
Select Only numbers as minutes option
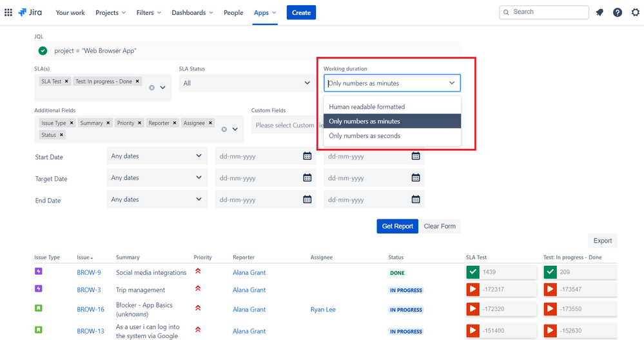392,121
